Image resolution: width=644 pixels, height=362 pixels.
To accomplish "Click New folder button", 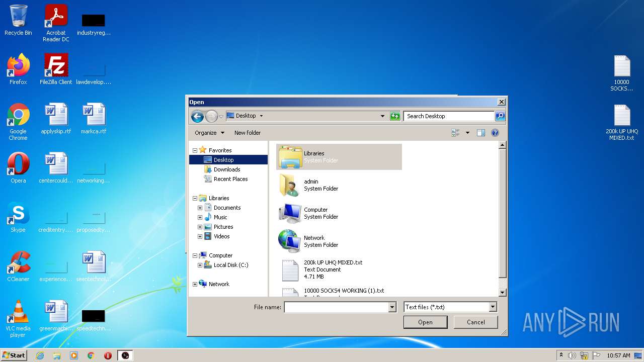I will click(x=248, y=133).
